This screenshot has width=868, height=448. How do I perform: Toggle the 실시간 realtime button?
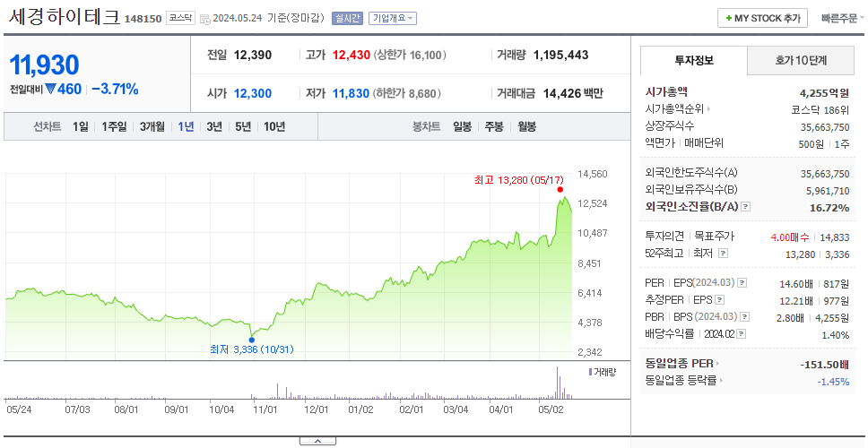[347, 18]
